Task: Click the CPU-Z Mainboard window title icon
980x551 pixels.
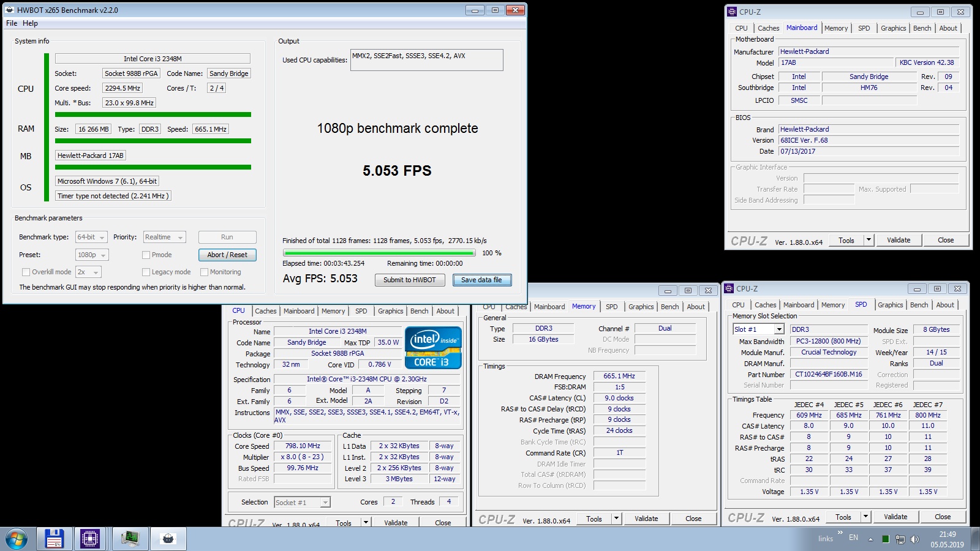Action: (732, 12)
